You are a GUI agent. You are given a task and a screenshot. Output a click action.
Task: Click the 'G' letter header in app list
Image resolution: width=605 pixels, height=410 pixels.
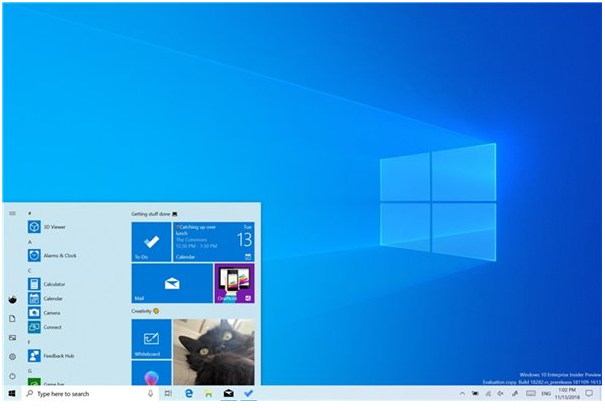coord(30,371)
